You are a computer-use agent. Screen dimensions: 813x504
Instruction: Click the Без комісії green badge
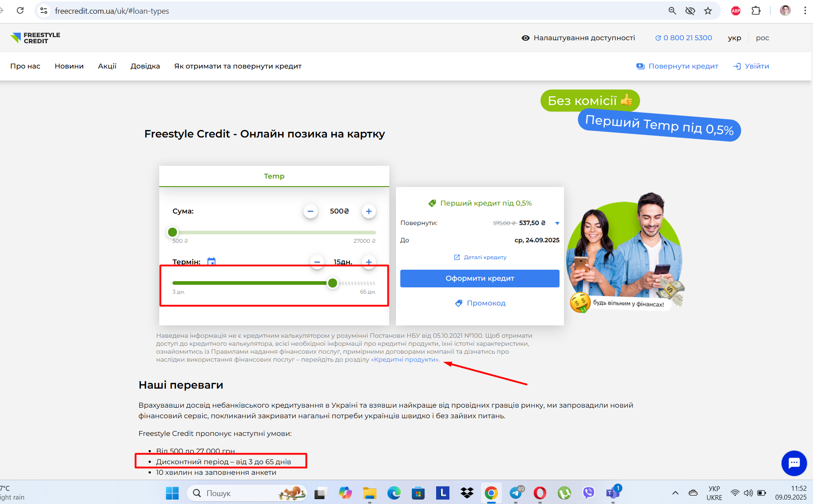(x=590, y=101)
